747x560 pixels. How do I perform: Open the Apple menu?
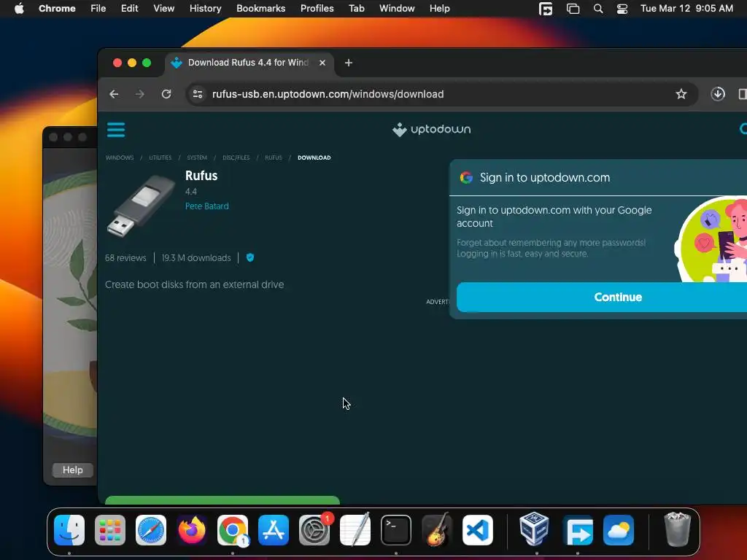pos(19,9)
